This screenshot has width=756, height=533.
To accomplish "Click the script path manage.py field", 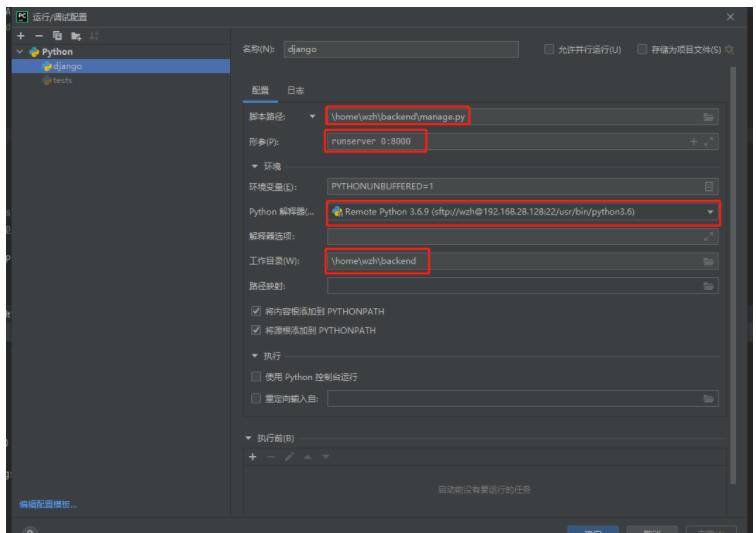I will pos(523,117).
